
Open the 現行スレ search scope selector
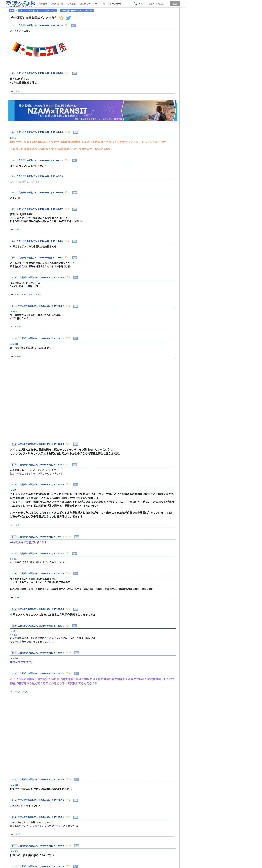pyautogui.click(x=142, y=4)
